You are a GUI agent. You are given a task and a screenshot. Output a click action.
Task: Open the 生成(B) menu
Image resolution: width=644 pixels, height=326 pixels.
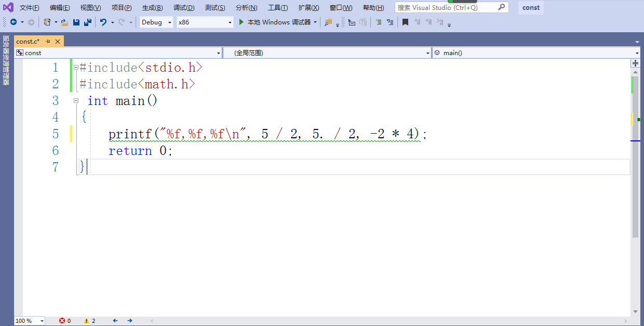click(x=153, y=8)
